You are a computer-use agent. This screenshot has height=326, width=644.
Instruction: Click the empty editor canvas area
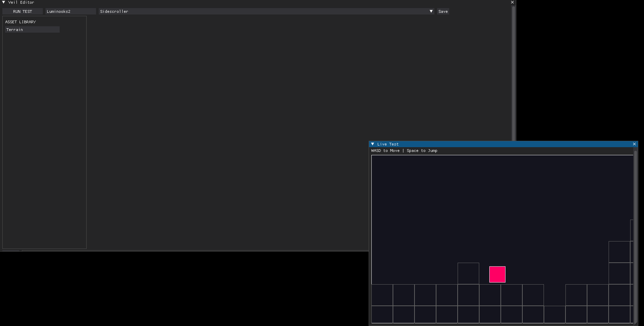pos(229,101)
